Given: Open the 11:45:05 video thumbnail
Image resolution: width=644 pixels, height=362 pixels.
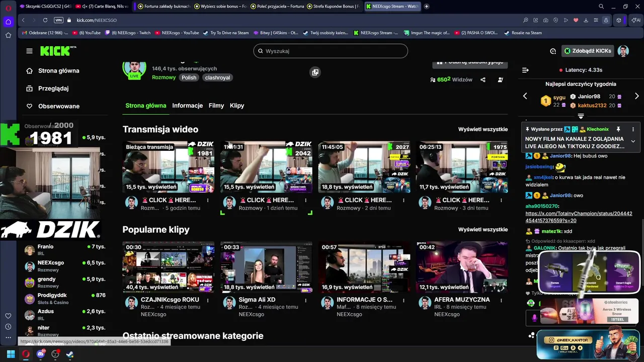Looking at the screenshot, I should [364, 167].
